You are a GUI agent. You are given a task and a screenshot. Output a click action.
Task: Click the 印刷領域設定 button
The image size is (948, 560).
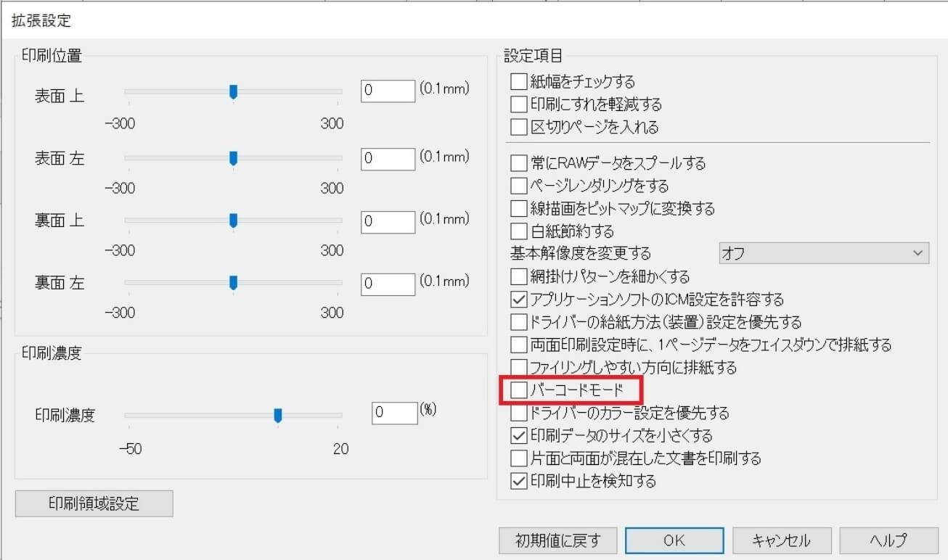click(x=94, y=503)
